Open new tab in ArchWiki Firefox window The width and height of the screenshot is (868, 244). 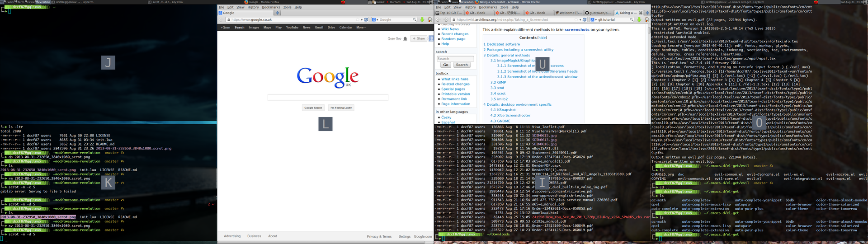pos(647,13)
